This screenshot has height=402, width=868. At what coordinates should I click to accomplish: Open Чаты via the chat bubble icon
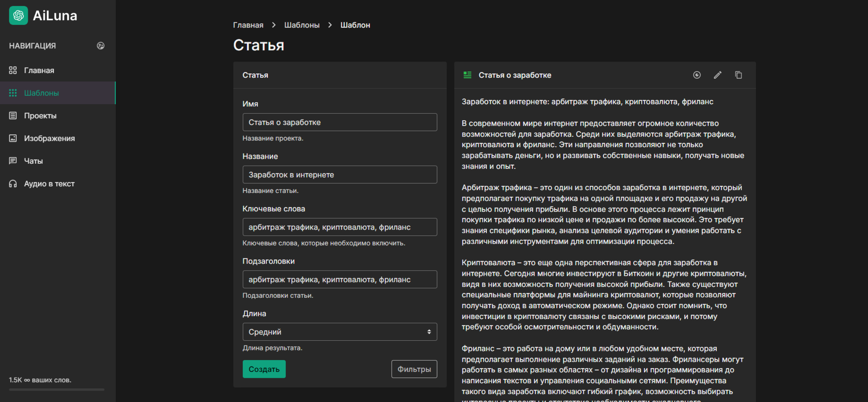click(13, 161)
